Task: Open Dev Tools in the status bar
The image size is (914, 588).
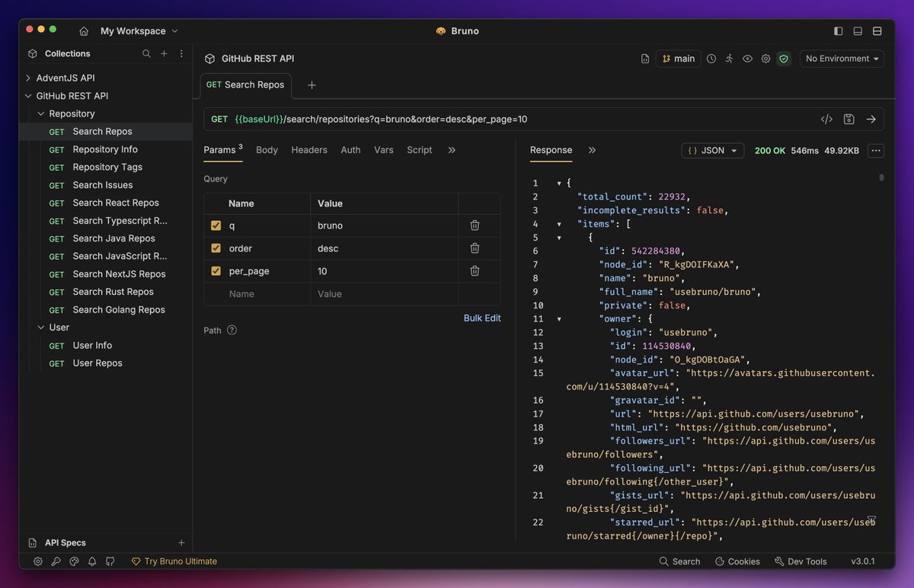Action: tap(801, 561)
